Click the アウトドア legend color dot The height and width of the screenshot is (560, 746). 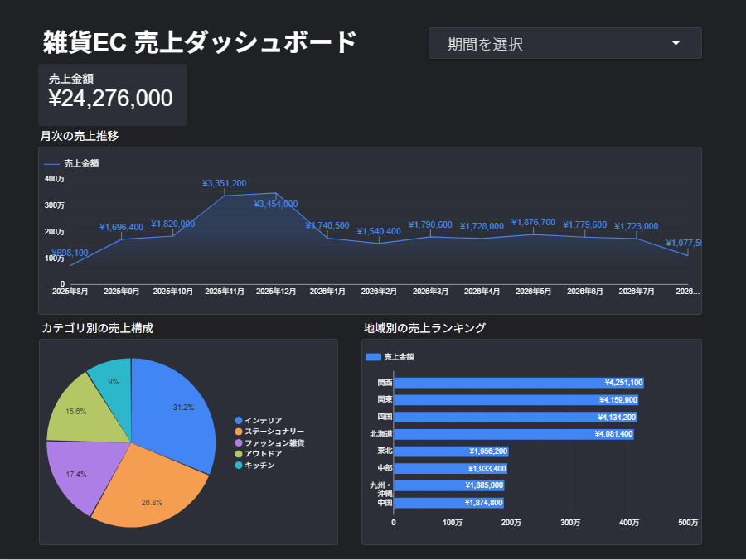[x=239, y=454]
